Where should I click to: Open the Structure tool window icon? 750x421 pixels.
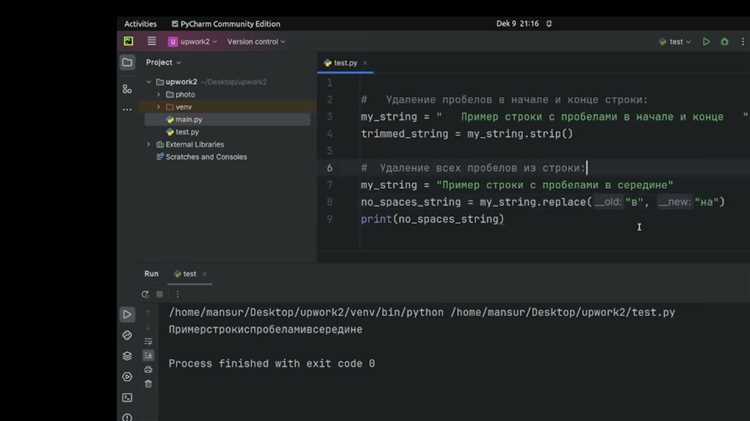point(127,89)
